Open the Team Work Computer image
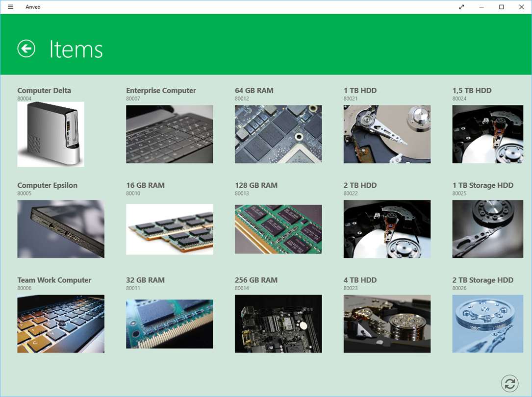Viewport: 532px width, 397px height. tap(61, 324)
